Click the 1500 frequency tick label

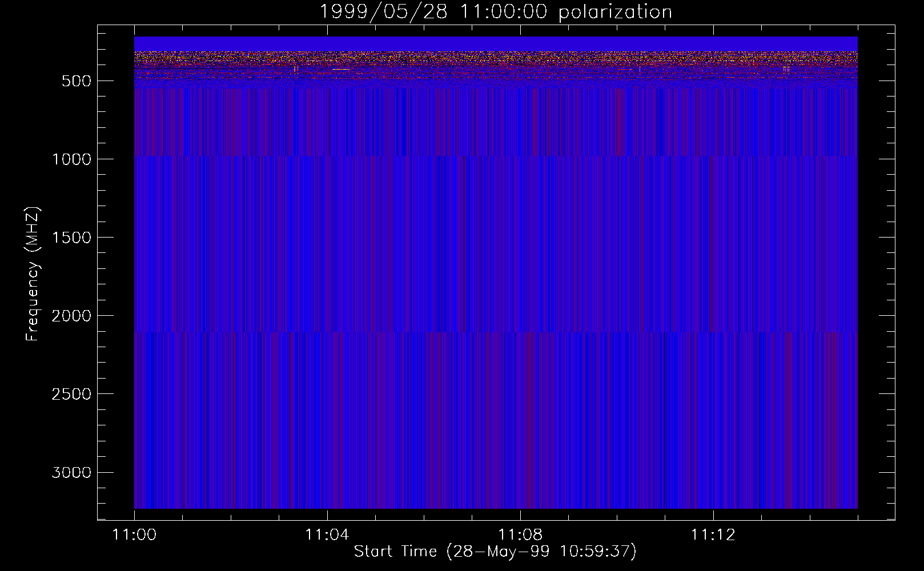click(71, 238)
